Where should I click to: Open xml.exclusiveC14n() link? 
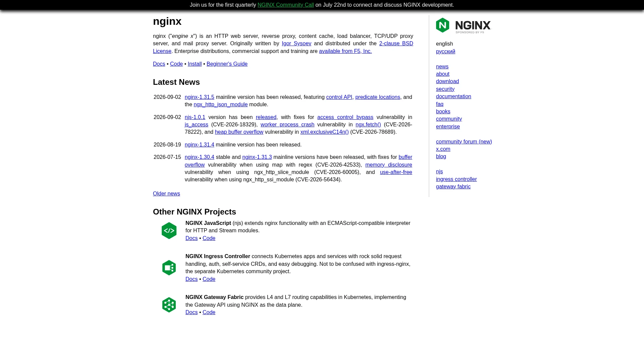325,132
